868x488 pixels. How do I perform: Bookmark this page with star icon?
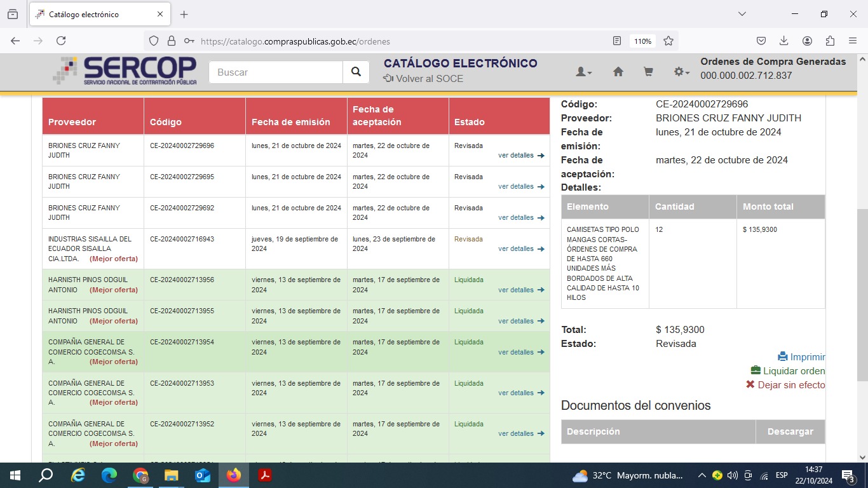pos(668,41)
